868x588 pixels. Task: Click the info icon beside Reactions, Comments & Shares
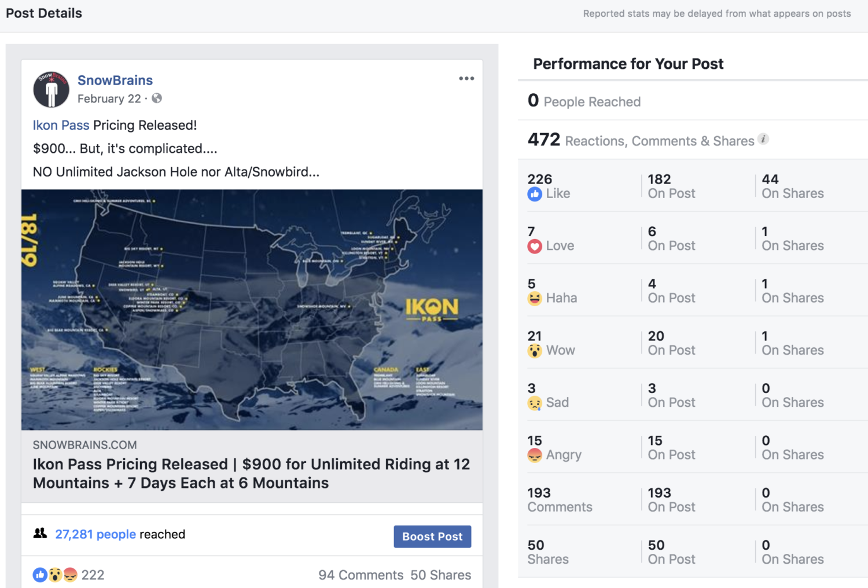tap(763, 139)
